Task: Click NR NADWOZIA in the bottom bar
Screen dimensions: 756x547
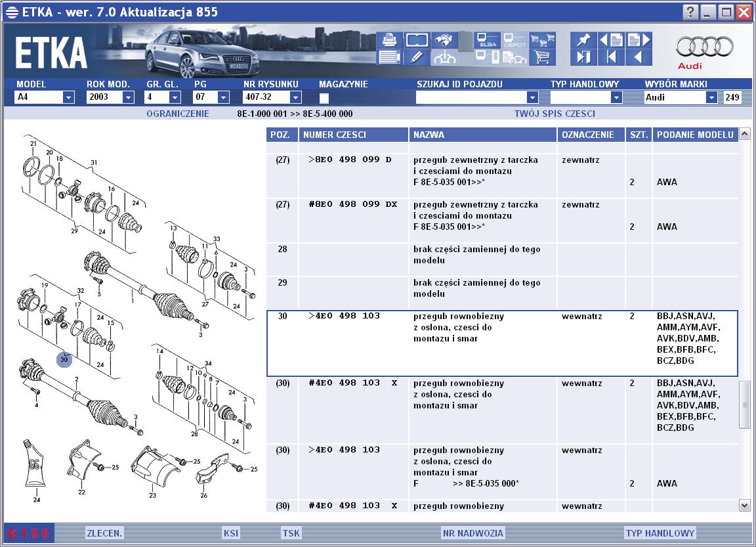Action: [x=473, y=533]
